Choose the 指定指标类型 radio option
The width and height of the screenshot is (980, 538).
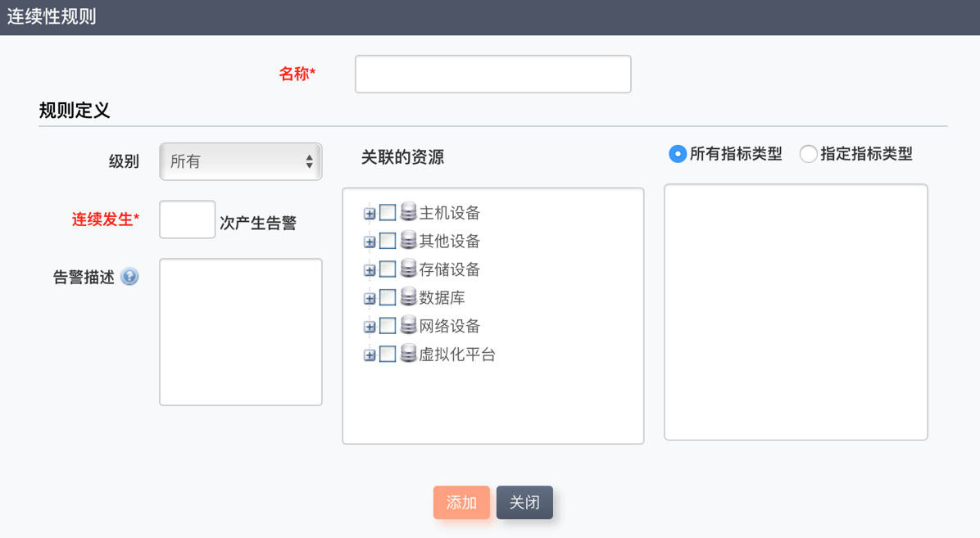coord(808,154)
